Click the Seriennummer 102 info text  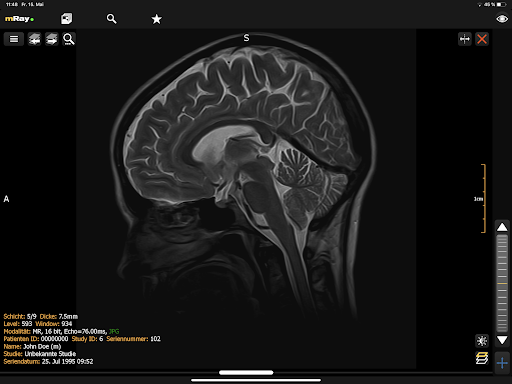point(133,339)
